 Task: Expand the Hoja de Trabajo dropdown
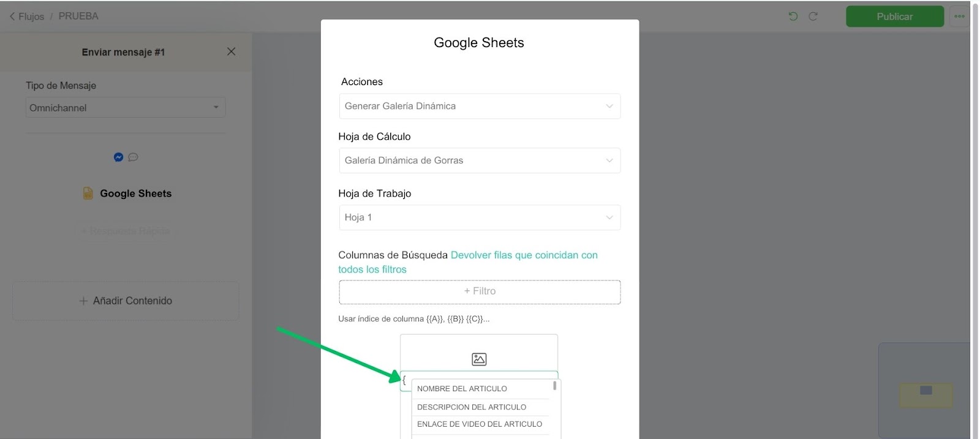(x=480, y=217)
